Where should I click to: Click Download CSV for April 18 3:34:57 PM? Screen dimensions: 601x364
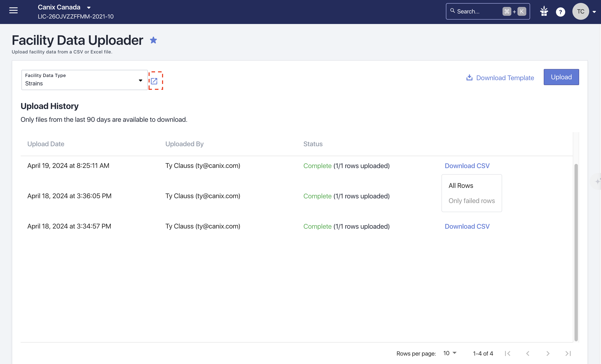(x=467, y=226)
